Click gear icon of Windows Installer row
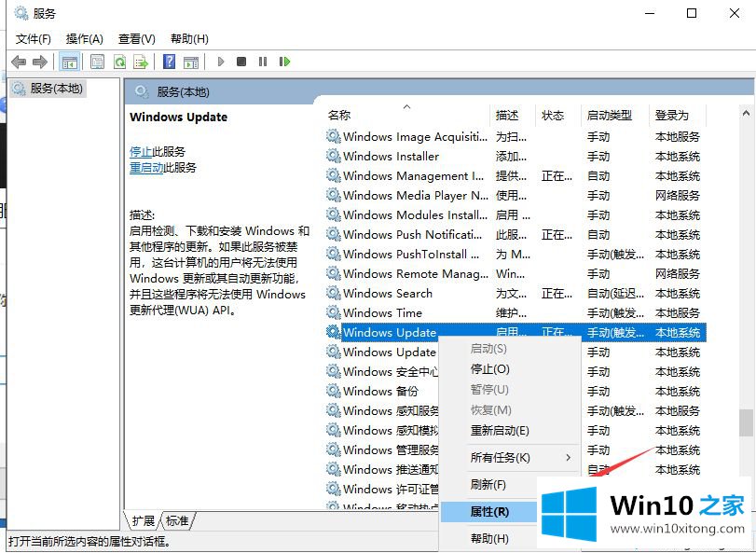756x553 pixels. click(x=333, y=156)
